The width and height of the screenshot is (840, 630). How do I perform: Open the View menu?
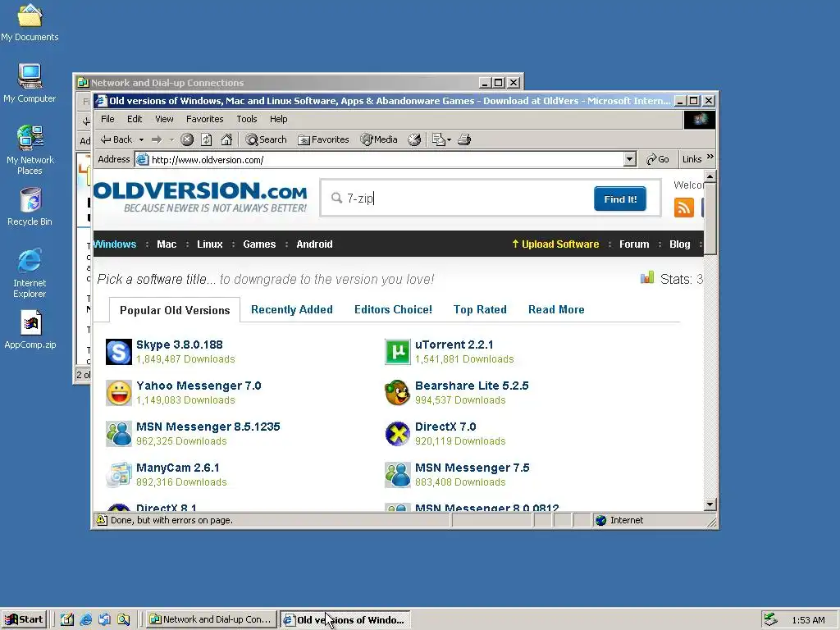(164, 119)
